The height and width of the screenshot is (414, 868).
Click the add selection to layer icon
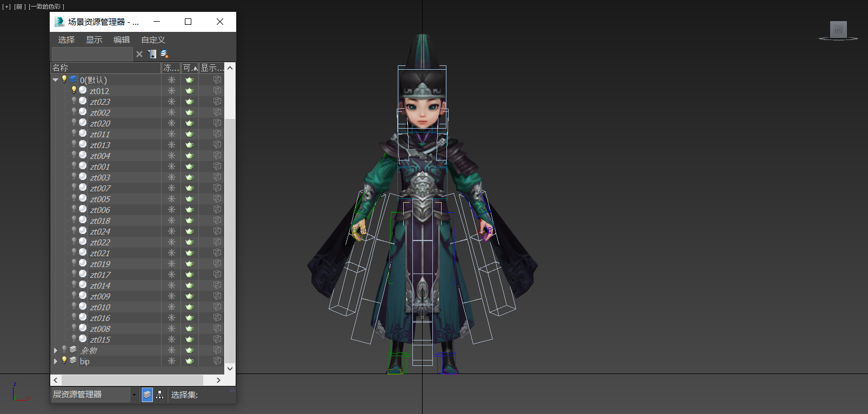click(164, 54)
